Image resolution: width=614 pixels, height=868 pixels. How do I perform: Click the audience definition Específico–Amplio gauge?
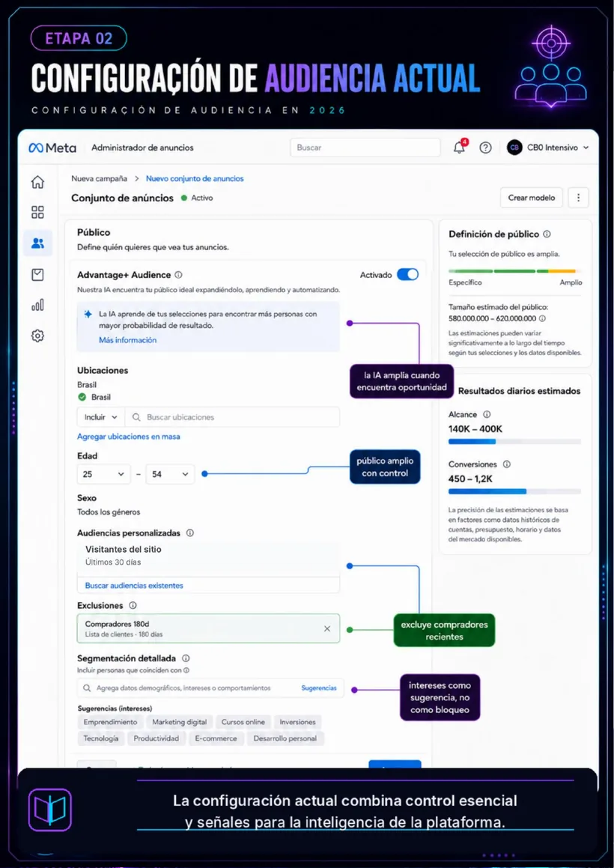(515, 271)
